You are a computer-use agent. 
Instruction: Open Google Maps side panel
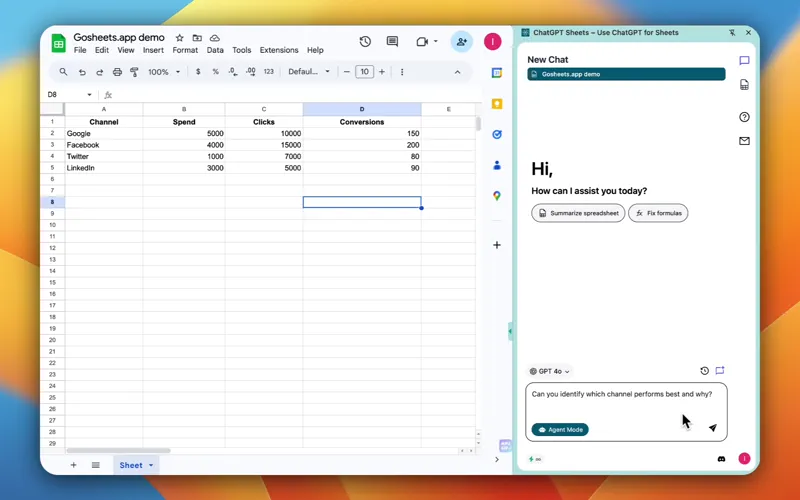(497, 196)
